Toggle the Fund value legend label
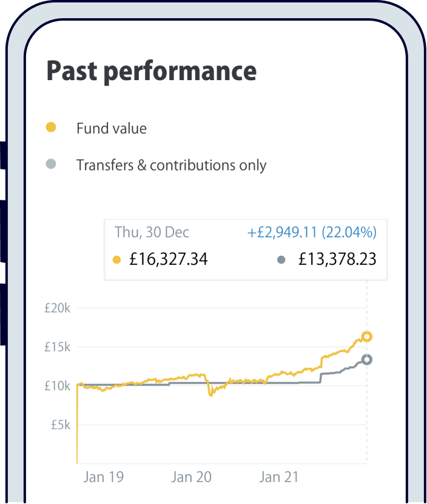This screenshot has width=427, height=504. coord(112,129)
